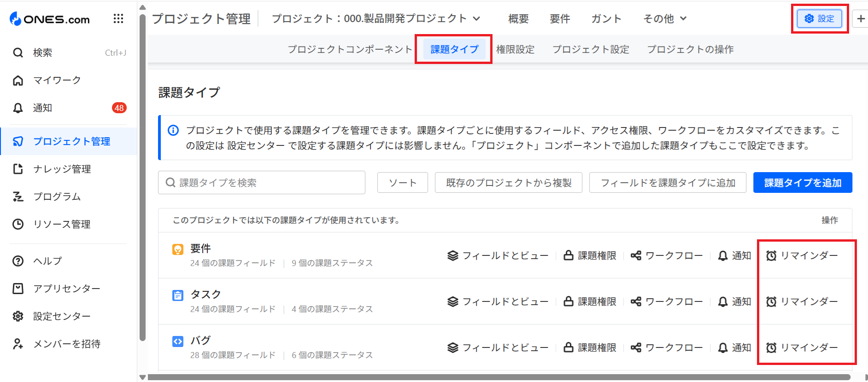Open 通知 settings for バグ
The image size is (868, 382).
coord(734,347)
